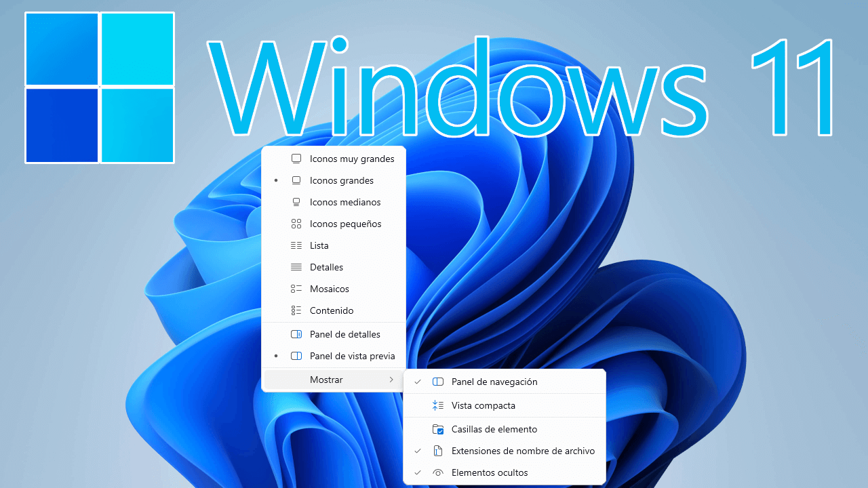Choose the Iconos grandes view option
The width and height of the screenshot is (868, 488).
point(334,180)
